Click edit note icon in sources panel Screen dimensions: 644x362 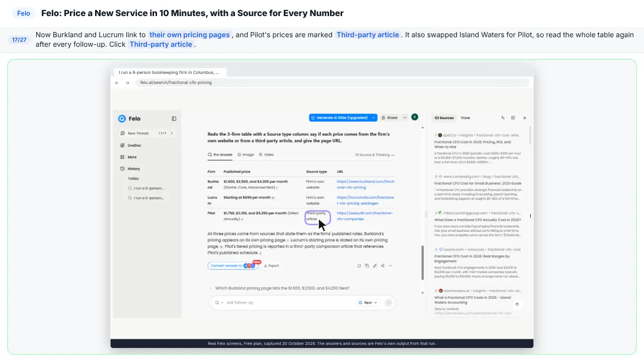tap(513, 118)
